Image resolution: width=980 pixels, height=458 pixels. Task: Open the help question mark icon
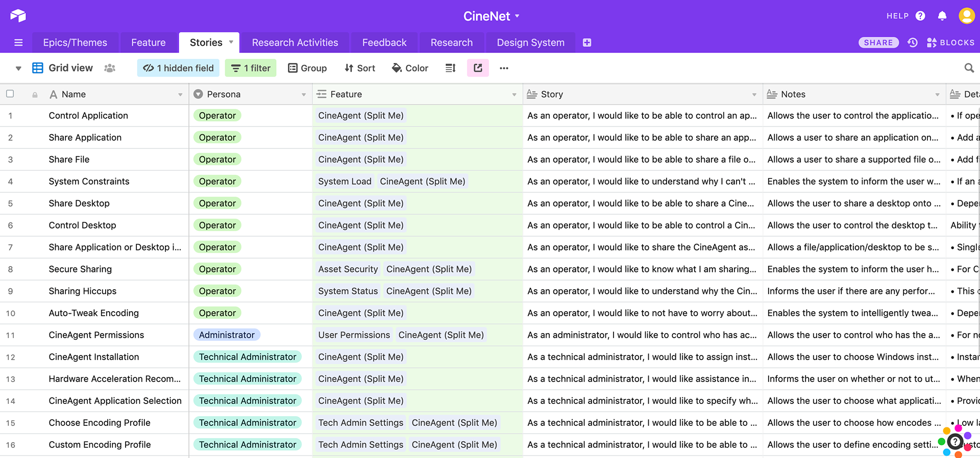point(920,16)
